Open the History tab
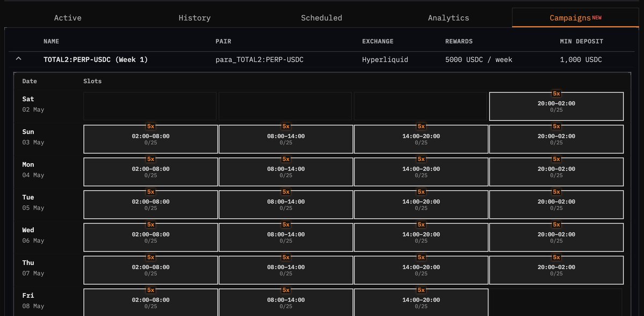Viewport: 644px width, 316px height. (x=194, y=18)
